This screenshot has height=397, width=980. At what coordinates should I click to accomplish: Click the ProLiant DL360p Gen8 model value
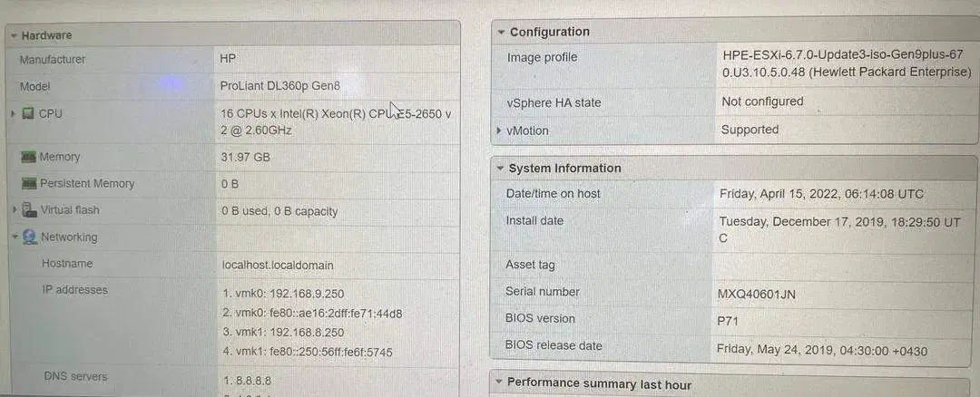click(x=280, y=86)
